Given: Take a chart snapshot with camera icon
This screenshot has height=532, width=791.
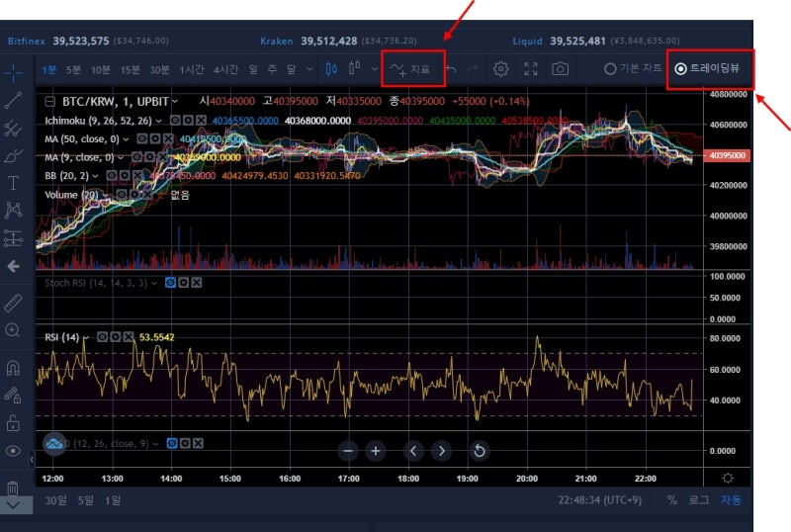Looking at the screenshot, I should point(560,69).
